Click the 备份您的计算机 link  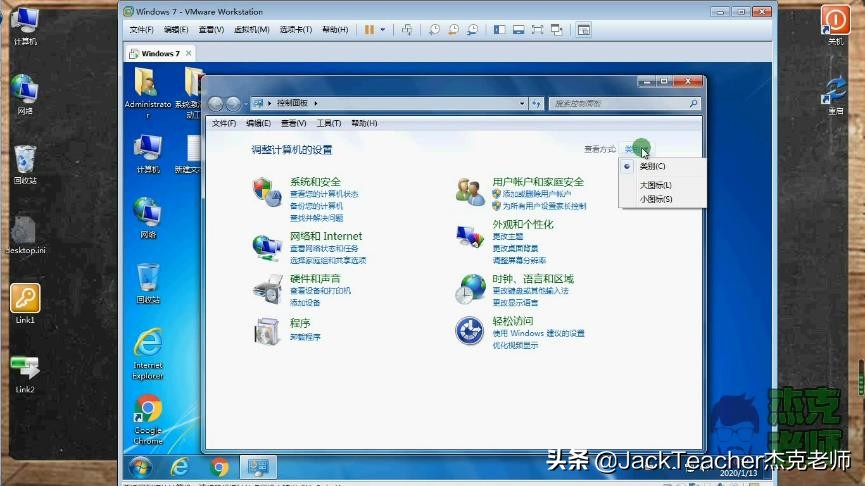[316, 206]
